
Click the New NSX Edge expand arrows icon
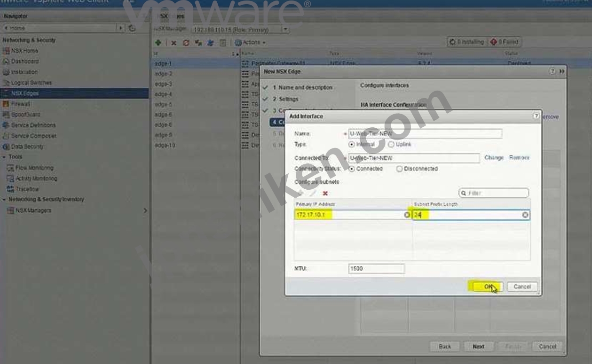pos(561,71)
